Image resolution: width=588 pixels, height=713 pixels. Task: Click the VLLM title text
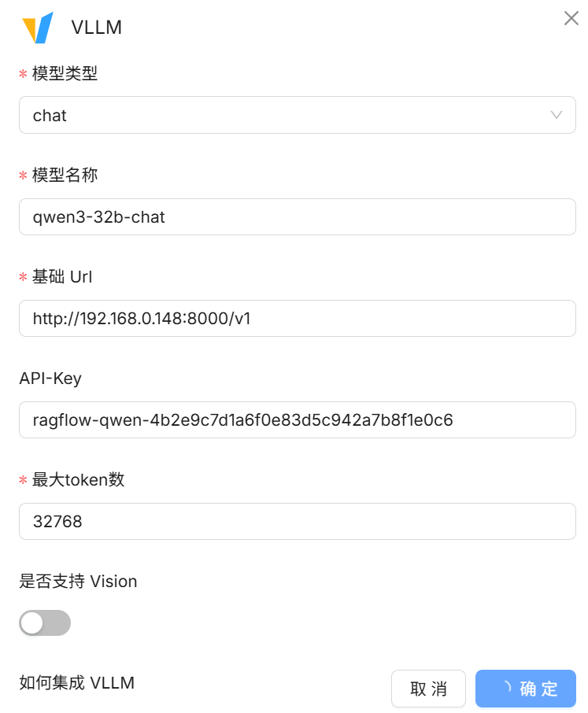click(x=96, y=28)
